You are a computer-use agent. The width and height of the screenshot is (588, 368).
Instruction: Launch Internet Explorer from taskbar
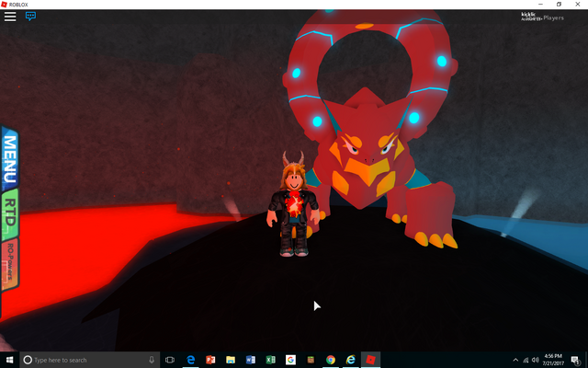351,360
